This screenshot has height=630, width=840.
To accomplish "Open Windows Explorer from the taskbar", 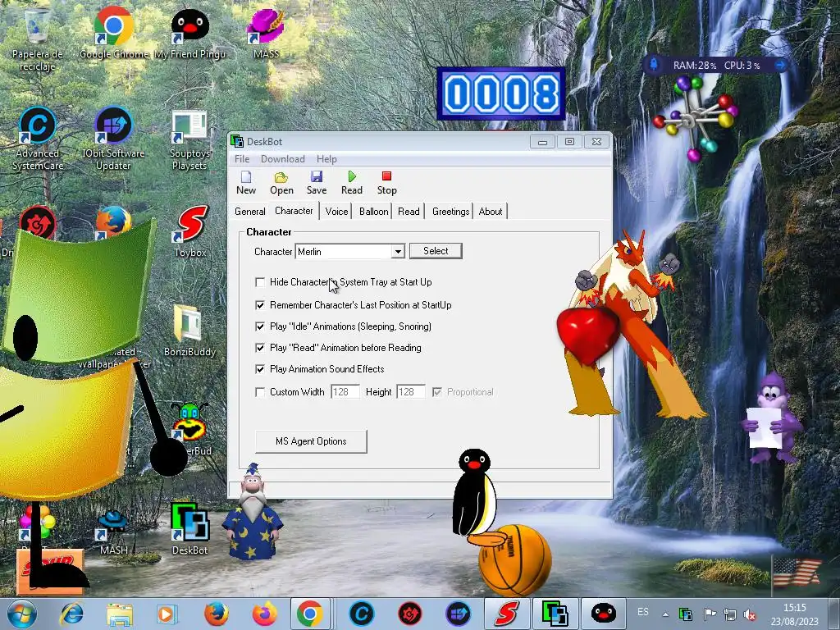I will pyautogui.click(x=120, y=614).
